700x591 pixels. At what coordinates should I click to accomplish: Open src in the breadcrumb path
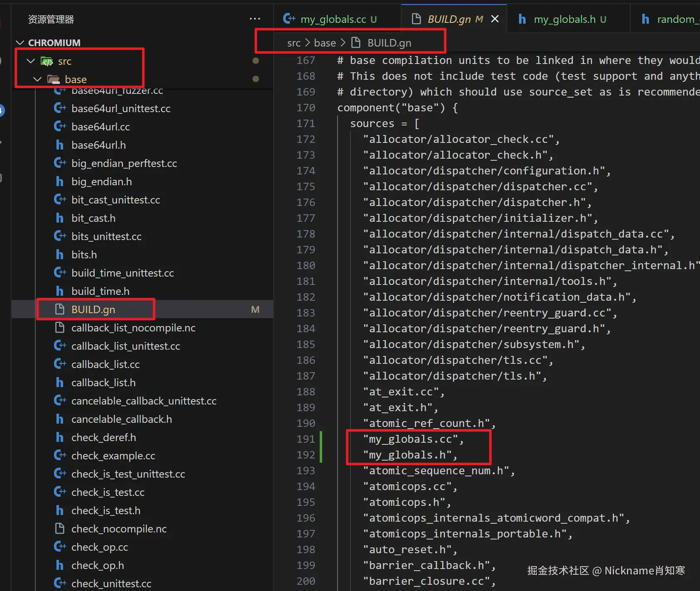coord(294,43)
